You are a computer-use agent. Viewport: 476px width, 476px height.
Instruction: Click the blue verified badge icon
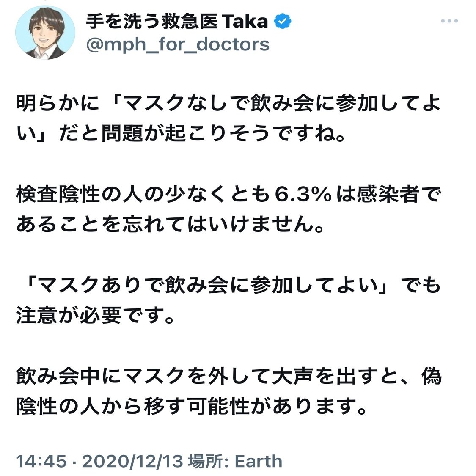[x=282, y=21]
